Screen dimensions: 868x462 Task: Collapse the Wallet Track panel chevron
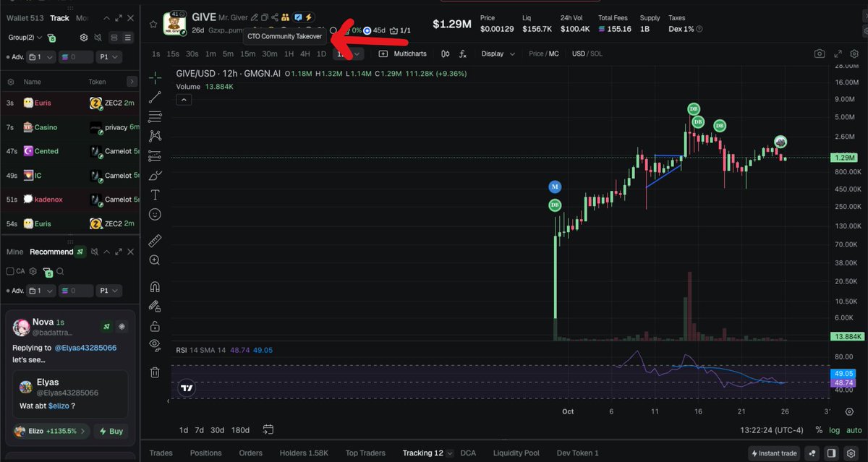pyautogui.click(x=106, y=18)
